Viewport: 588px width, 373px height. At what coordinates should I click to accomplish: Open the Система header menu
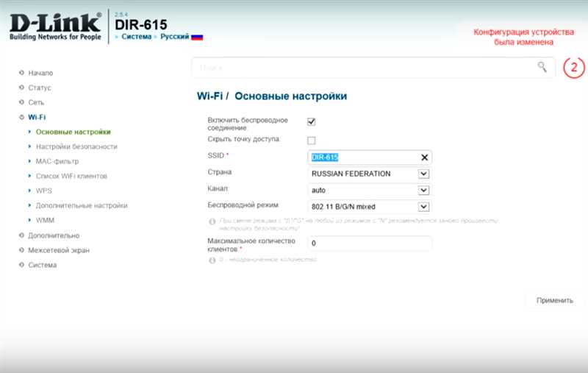tap(136, 36)
